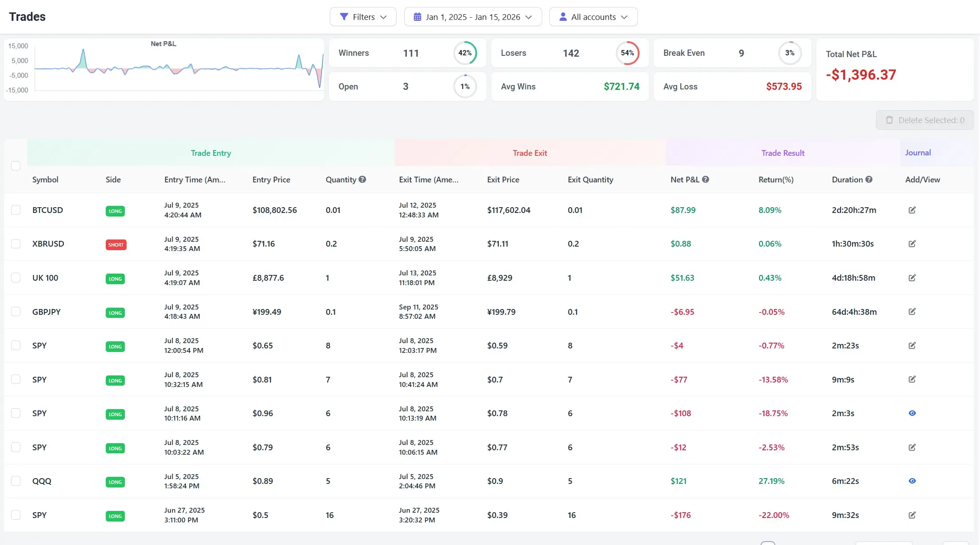Switch to the Journal column section
Viewport: 980px width, 545px height.
[x=918, y=153]
